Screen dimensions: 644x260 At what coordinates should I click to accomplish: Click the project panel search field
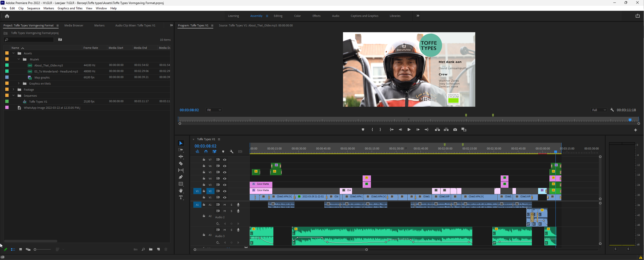(30, 40)
